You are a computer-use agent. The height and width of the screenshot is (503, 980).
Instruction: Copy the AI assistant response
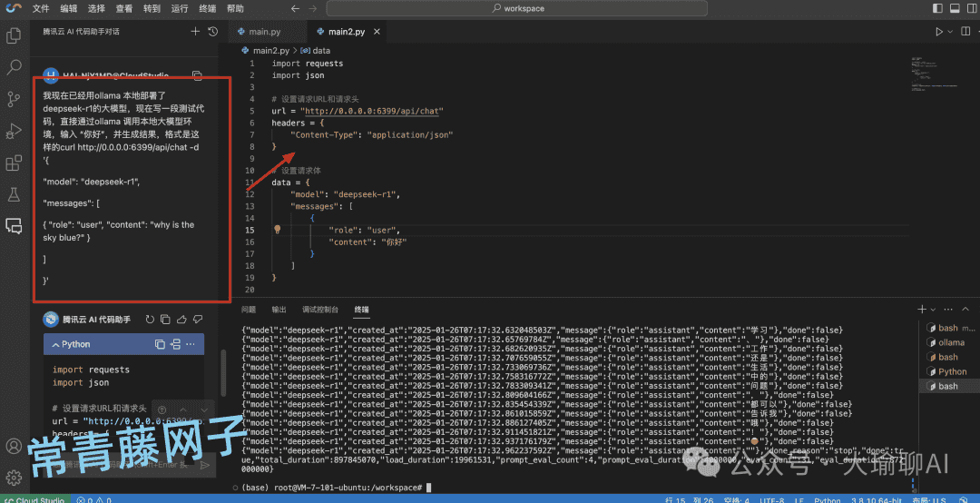click(166, 319)
